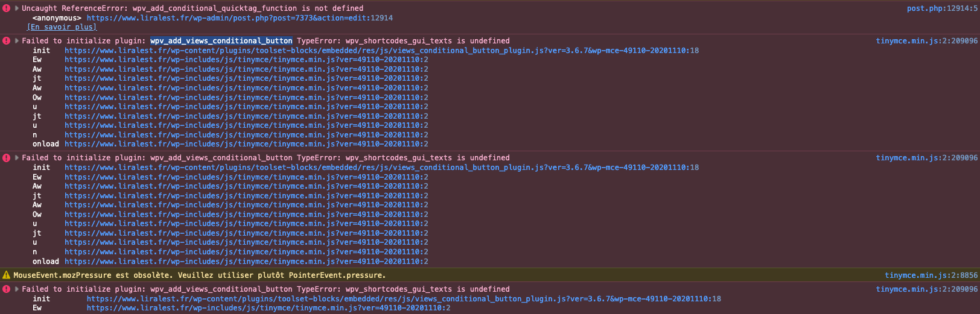The width and height of the screenshot is (980, 314).
Task: Click the yellow warning icon for MouseEvent.mozPressure
Action: click(x=7, y=275)
